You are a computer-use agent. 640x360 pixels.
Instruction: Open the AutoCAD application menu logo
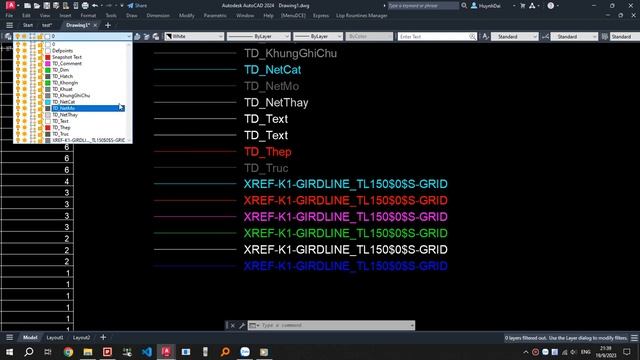click(11, 5)
